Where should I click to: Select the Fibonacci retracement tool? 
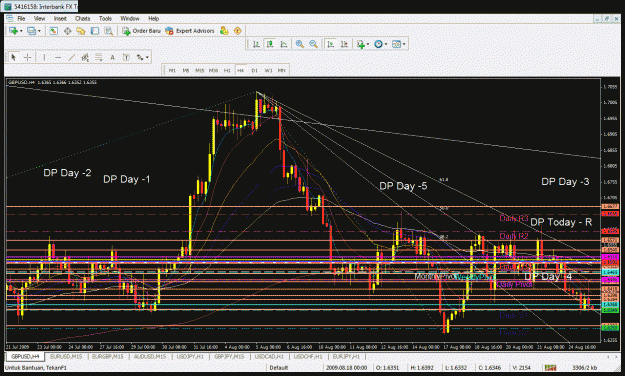point(98,57)
